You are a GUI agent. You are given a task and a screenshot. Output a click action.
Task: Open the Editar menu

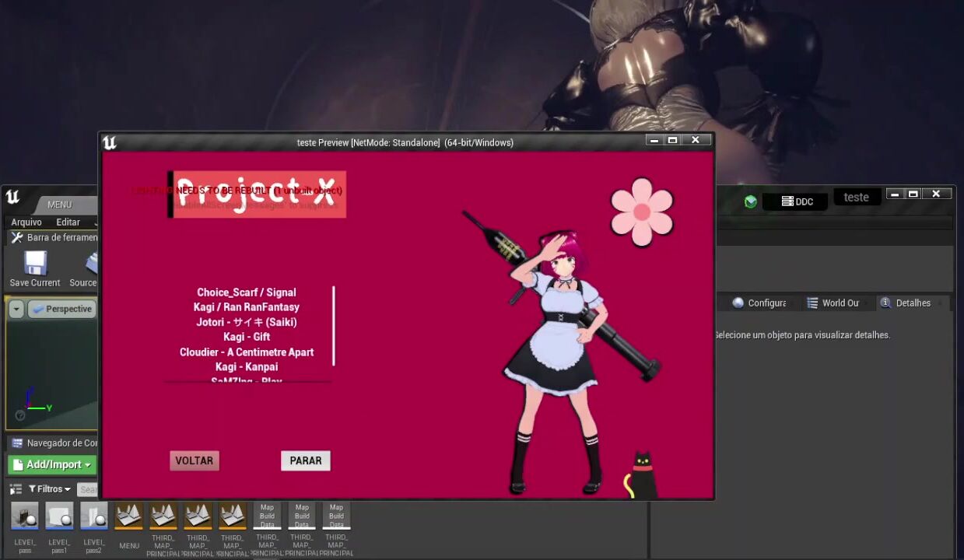[x=68, y=222]
